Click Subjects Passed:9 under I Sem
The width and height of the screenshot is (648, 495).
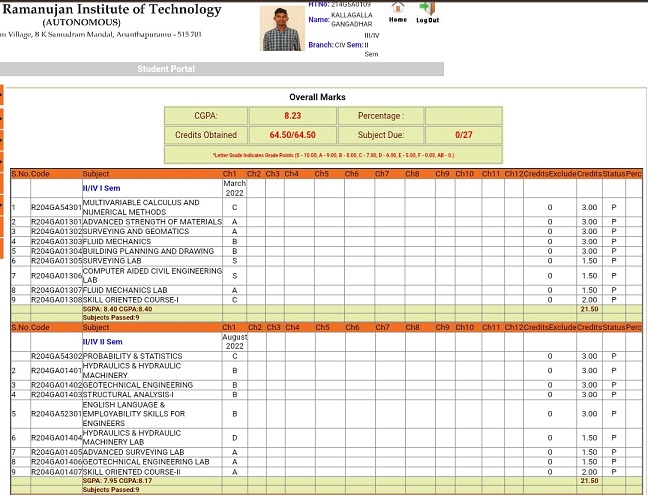tap(111, 318)
